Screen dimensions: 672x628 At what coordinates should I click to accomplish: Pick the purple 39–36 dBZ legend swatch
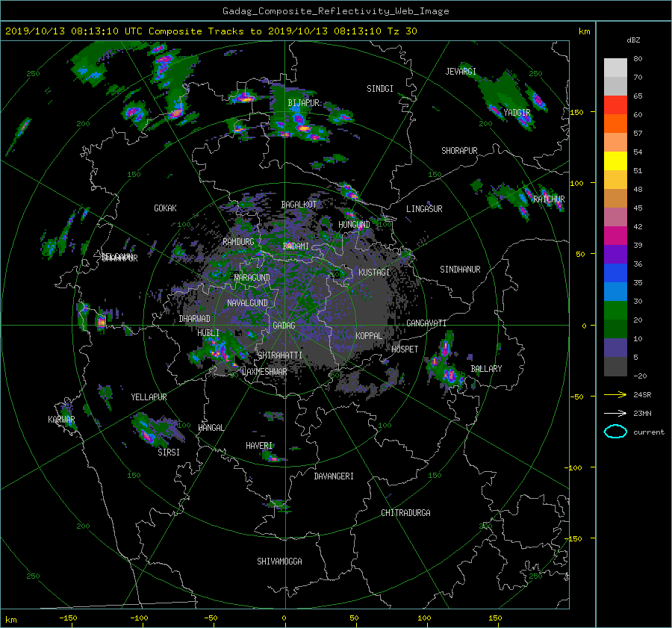[615, 254]
